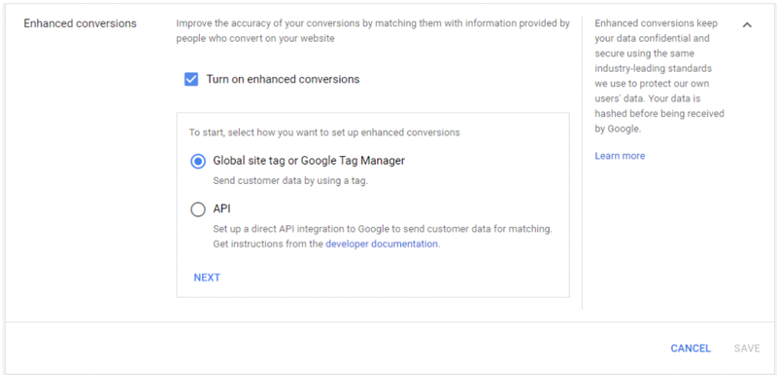Select Global site tag or Google Tag Manager
Screen dimensions: 777x375
(198, 161)
